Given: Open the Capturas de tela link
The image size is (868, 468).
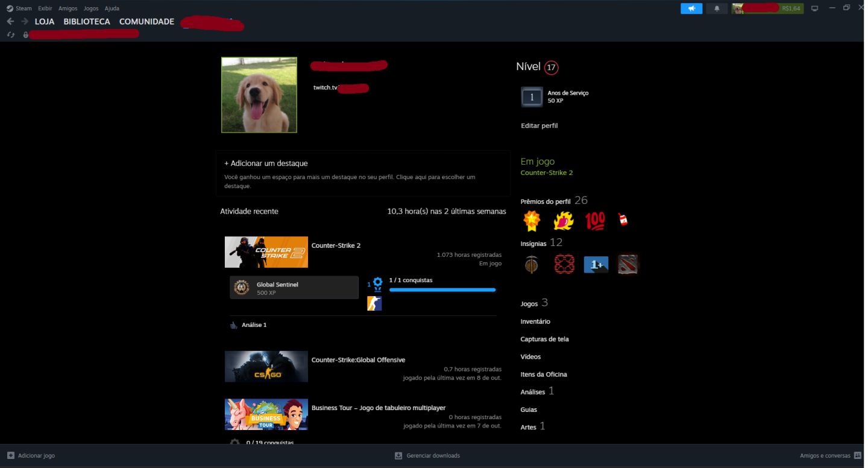Looking at the screenshot, I should tap(545, 339).
